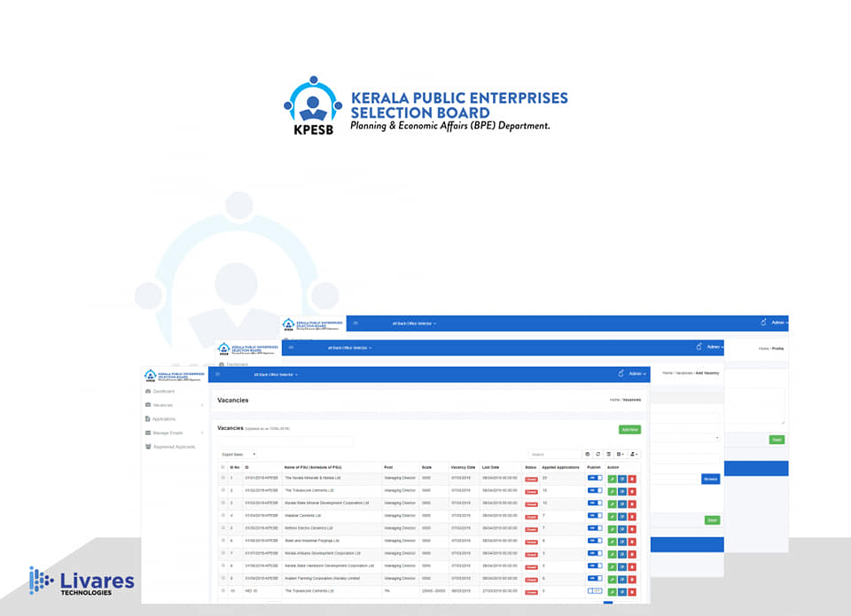Click green edit icon for row 10
Screen dimensions: 851x616
(x=613, y=592)
